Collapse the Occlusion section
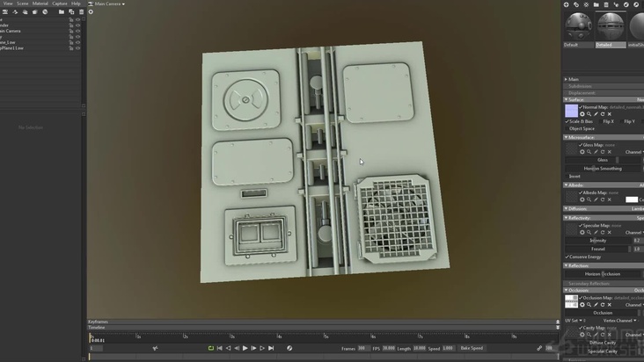This screenshot has height=362, width=644. click(566, 290)
